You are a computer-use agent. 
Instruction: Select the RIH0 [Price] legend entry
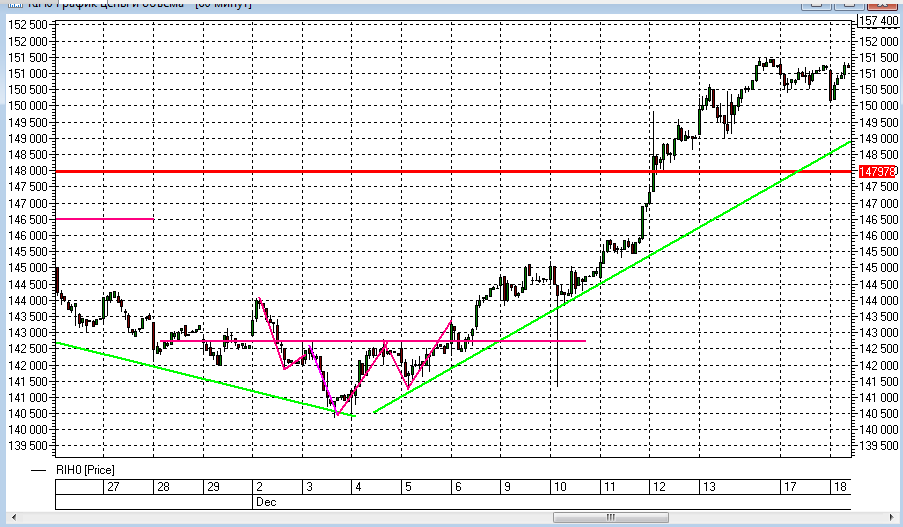tap(85, 470)
